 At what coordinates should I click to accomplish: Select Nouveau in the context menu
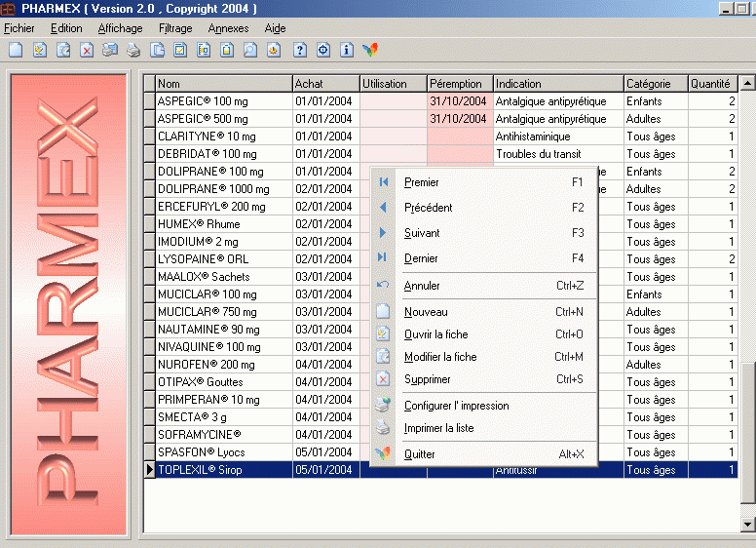click(484, 312)
